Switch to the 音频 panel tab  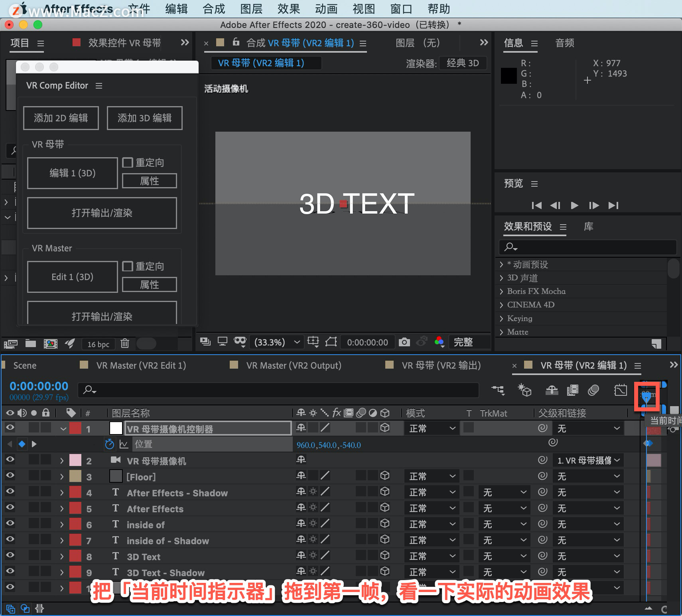coord(565,43)
